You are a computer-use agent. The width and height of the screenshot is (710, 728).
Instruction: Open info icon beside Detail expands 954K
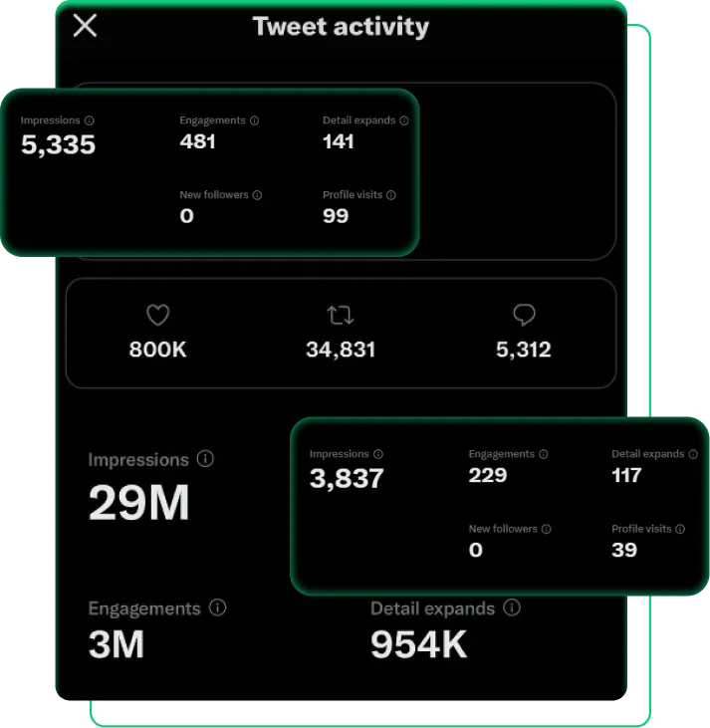512,607
